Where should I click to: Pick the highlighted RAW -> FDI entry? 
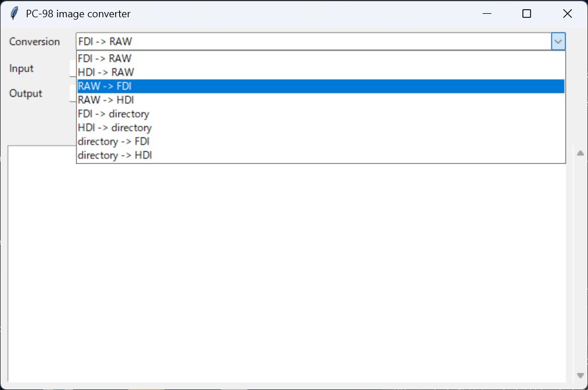320,86
